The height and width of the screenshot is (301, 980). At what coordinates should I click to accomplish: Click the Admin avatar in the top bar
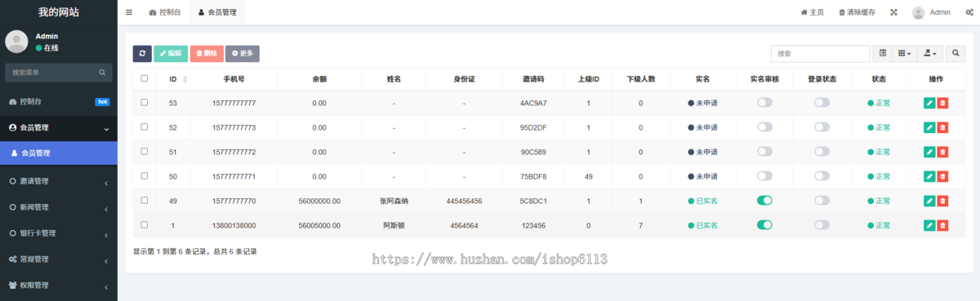click(x=918, y=12)
